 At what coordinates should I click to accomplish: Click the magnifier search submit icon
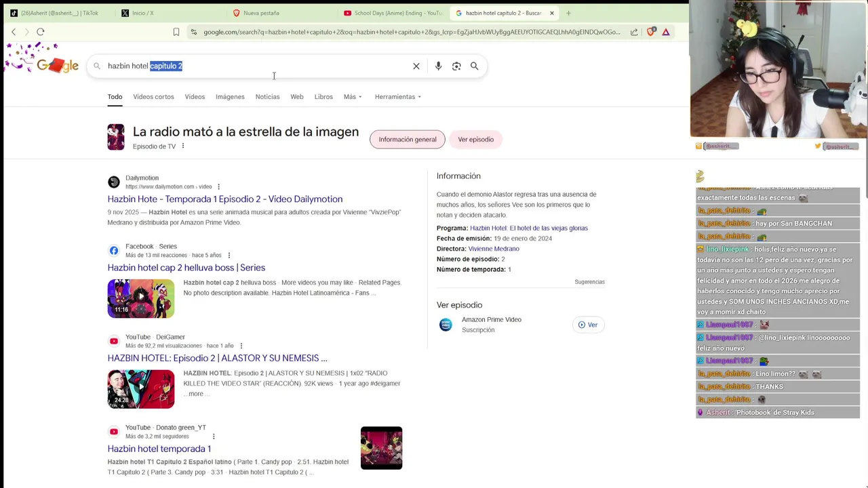(475, 66)
